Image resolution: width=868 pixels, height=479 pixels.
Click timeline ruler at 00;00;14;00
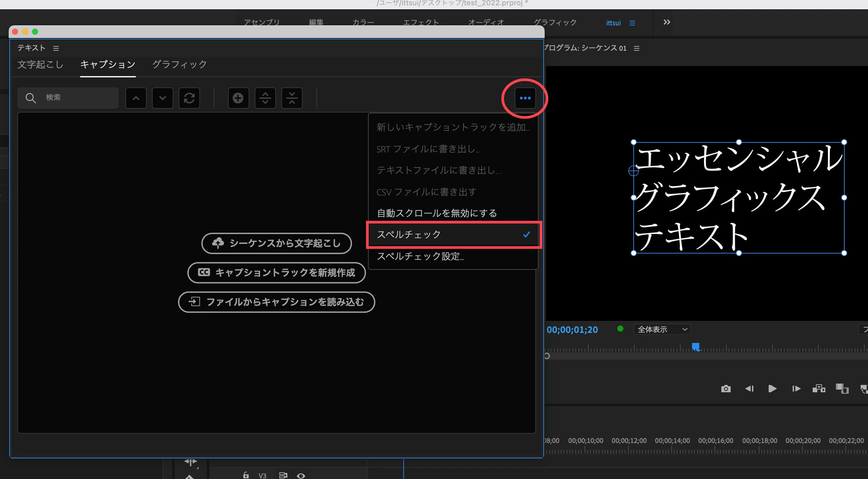click(x=673, y=441)
